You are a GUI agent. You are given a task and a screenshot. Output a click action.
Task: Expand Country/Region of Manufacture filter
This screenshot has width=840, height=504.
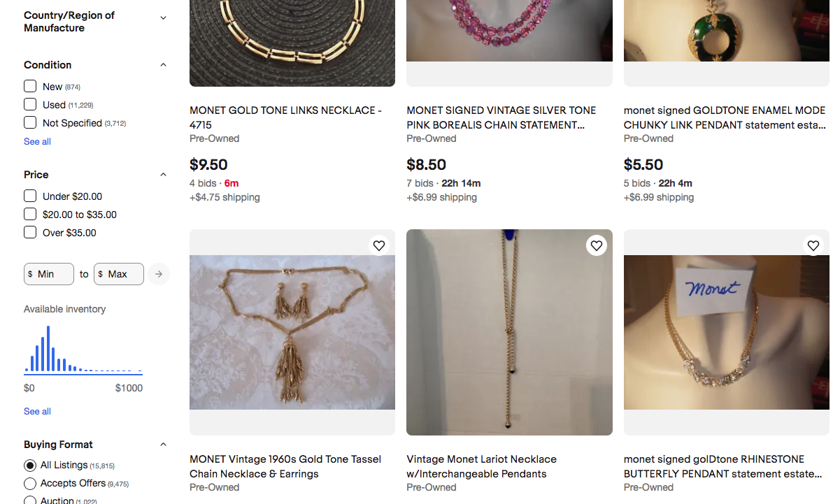pos(163,18)
